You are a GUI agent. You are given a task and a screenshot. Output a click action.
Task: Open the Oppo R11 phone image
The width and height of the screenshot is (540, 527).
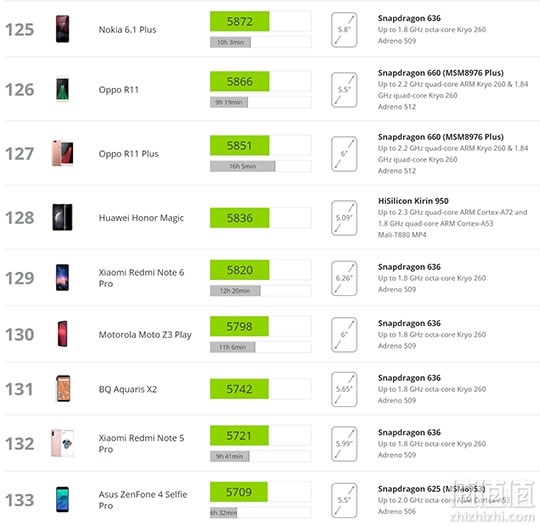pos(62,89)
